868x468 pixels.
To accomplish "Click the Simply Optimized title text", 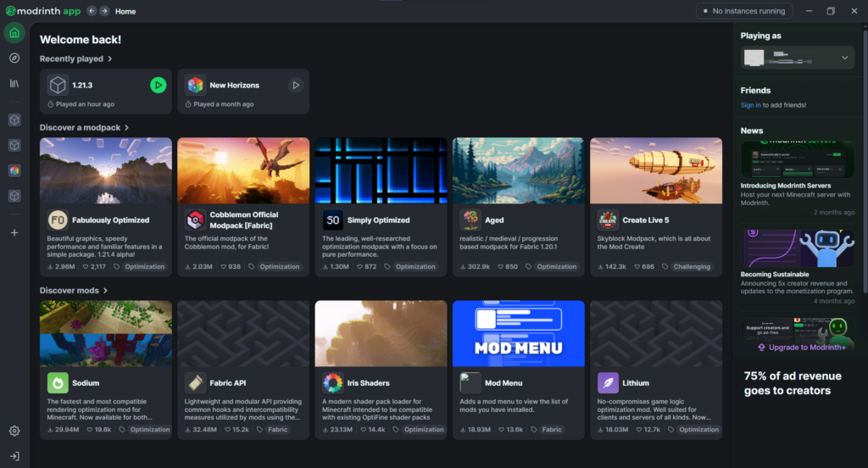I will pyautogui.click(x=379, y=220).
